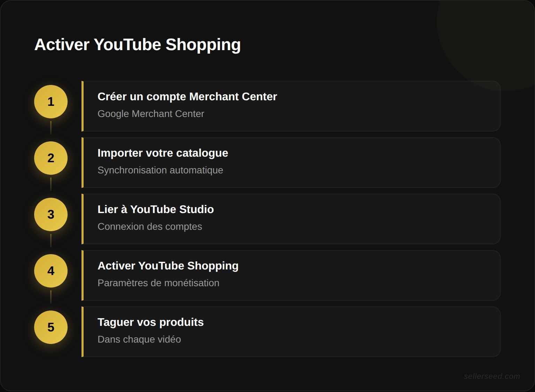Select the page title Activer YouTube Shopping
The width and height of the screenshot is (535, 392).
(138, 45)
